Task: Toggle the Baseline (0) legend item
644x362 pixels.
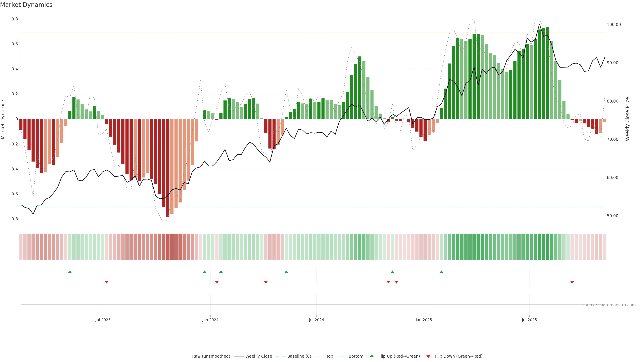Action: tap(299, 356)
